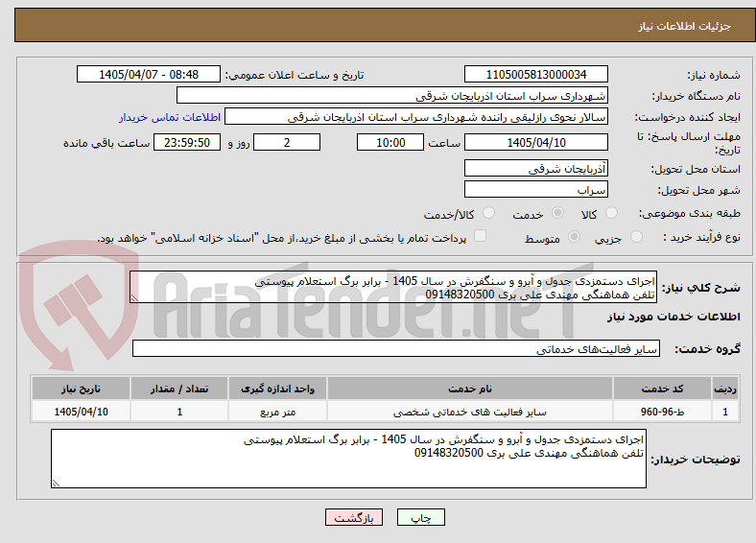Click the نام خدمت column header
756x543 pixels.
coord(469,389)
